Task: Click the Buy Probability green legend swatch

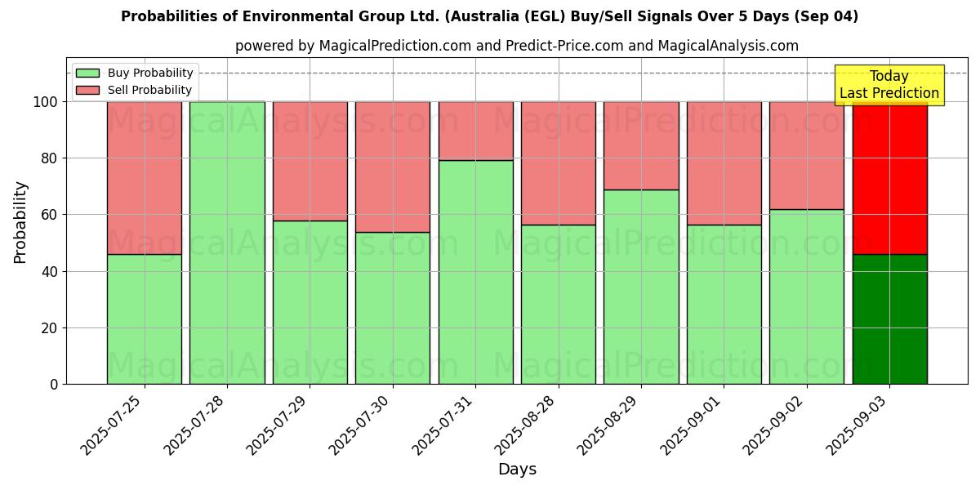Action: click(87, 73)
